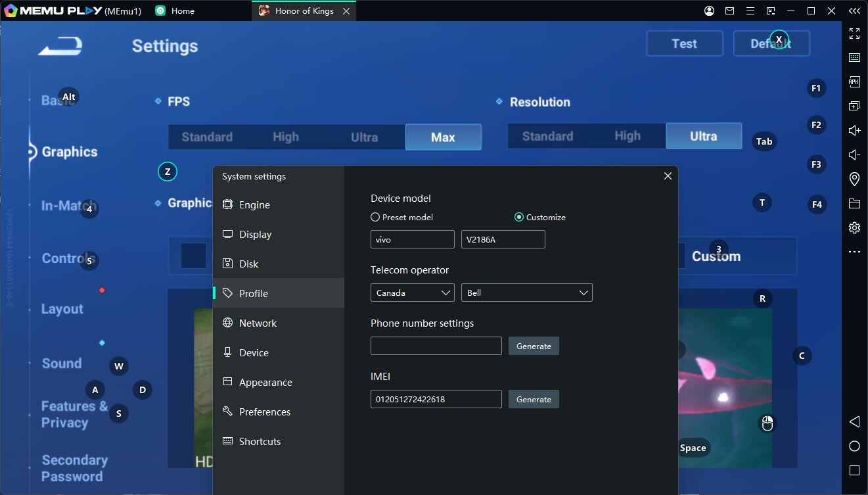
Task: Click the Test button in game settings
Action: tap(685, 43)
